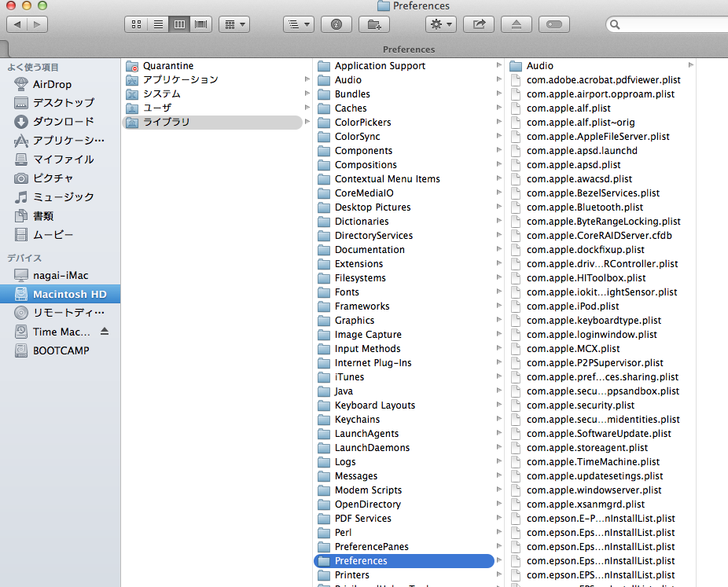
Task: Switch to icon view in toolbar
Action: tap(136, 24)
